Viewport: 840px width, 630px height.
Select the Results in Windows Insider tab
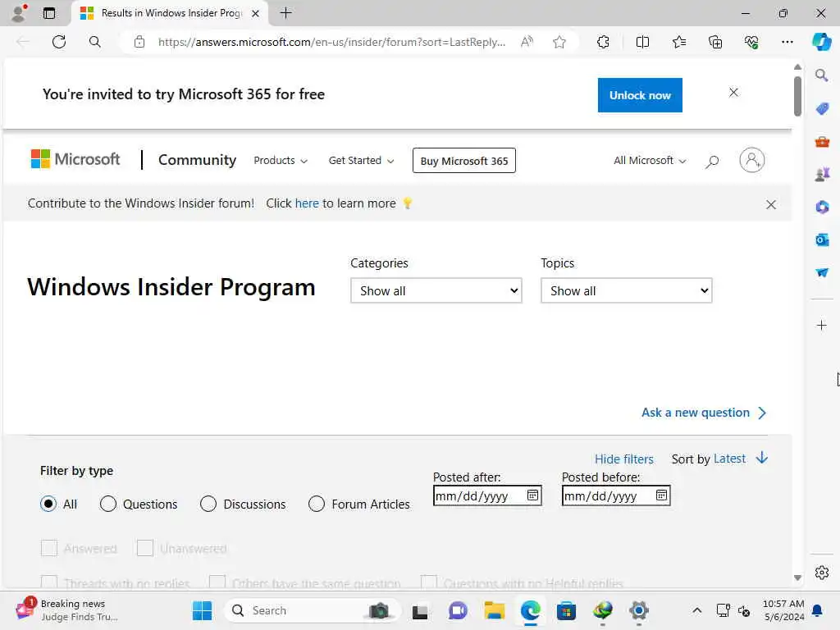(x=171, y=13)
